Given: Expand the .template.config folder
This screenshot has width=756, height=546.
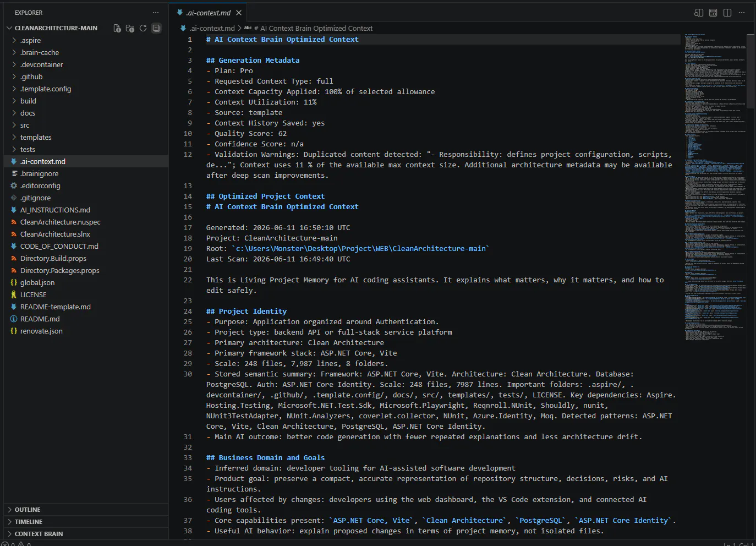Looking at the screenshot, I should point(14,89).
